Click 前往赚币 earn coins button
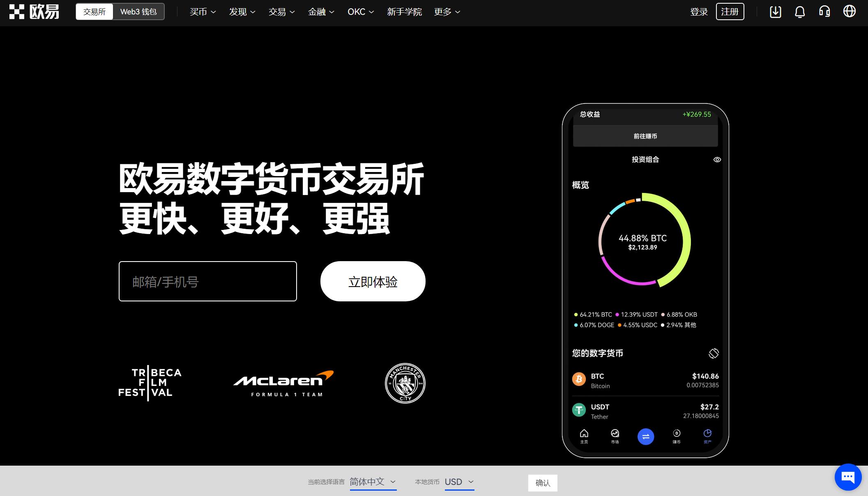868x496 pixels. point(645,136)
